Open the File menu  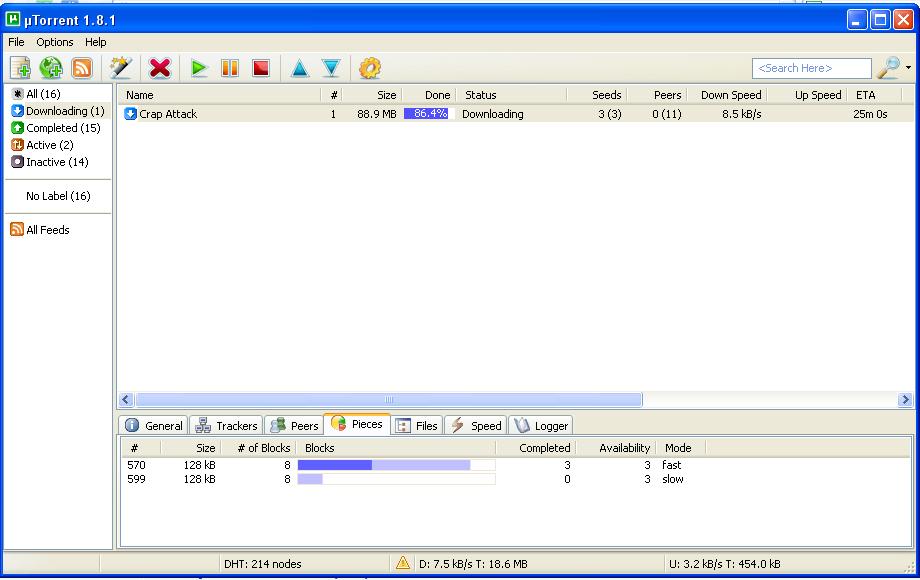click(x=16, y=42)
